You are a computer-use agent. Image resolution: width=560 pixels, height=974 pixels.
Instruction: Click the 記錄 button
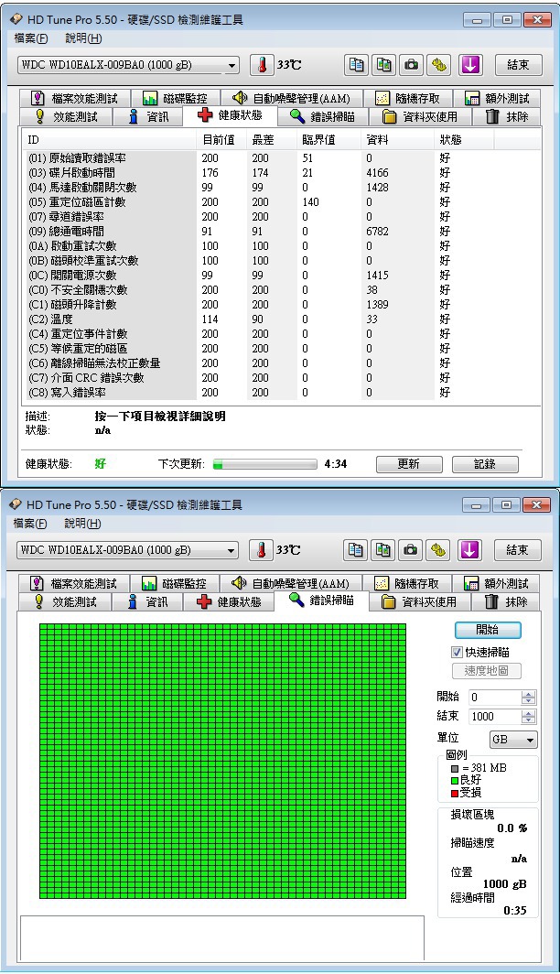point(485,464)
